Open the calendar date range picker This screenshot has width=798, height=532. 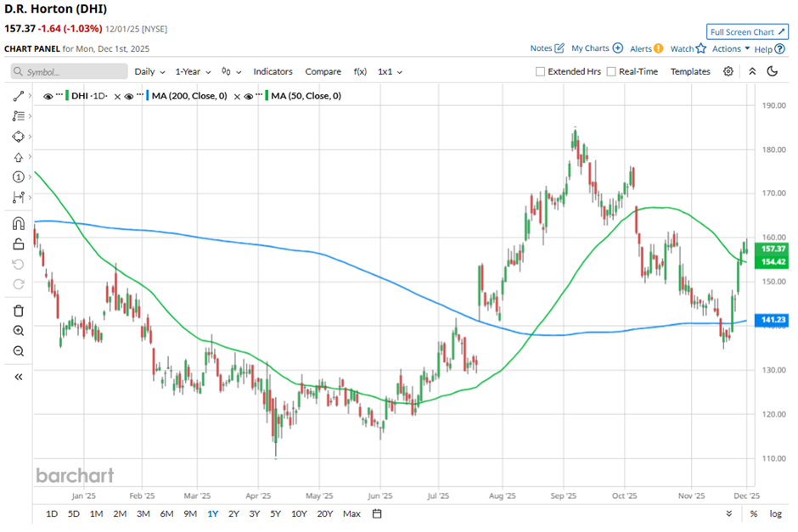[377, 513]
